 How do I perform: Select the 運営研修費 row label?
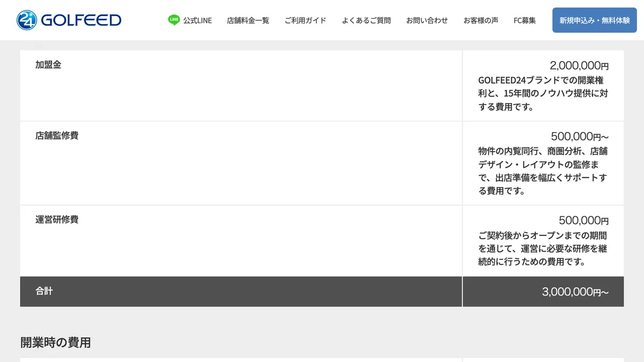pyautogui.click(x=57, y=219)
